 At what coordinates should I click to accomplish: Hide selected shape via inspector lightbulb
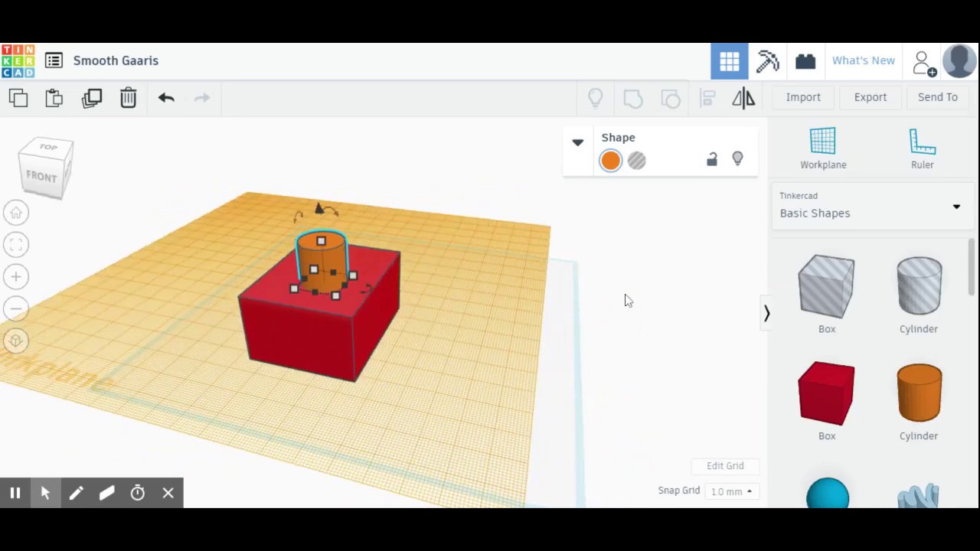point(737,158)
